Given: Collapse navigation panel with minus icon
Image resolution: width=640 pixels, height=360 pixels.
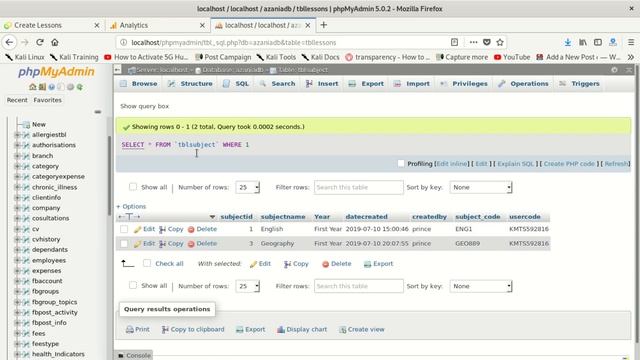Looking at the screenshot, I should point(98,111).
